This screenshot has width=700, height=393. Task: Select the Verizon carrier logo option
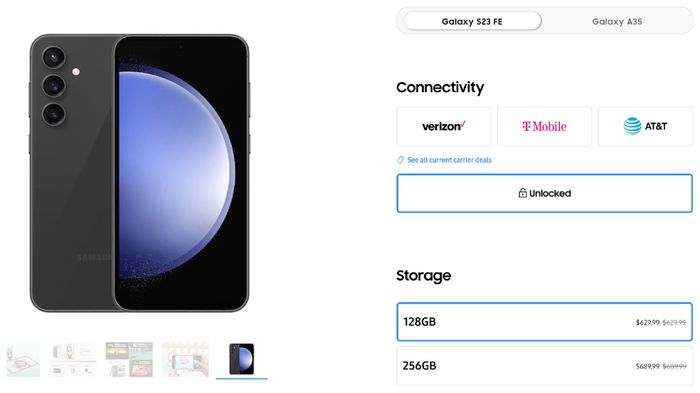[444, 126]
